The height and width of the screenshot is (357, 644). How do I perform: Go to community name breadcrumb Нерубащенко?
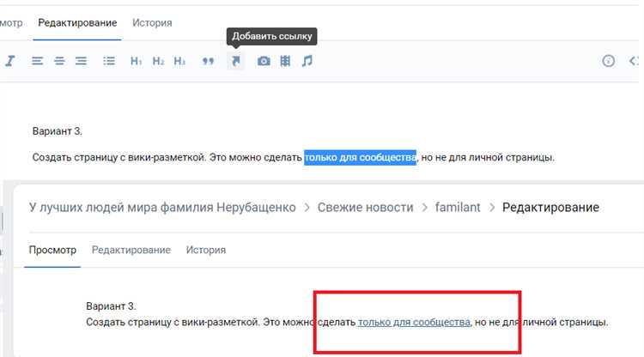(162, 207)
